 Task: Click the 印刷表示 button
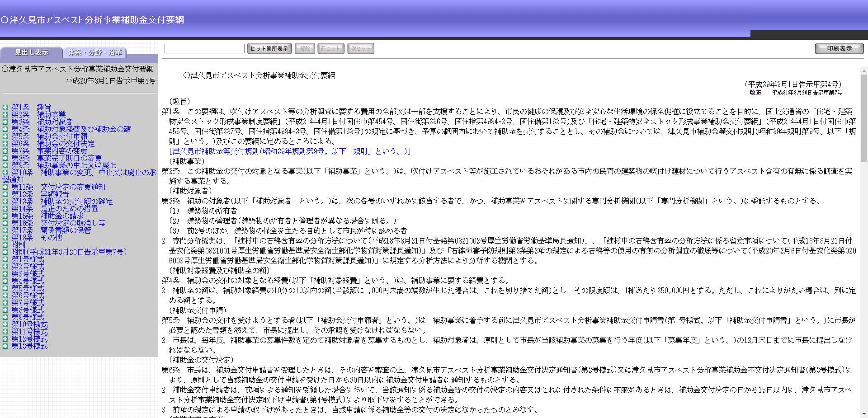[839, 48]
